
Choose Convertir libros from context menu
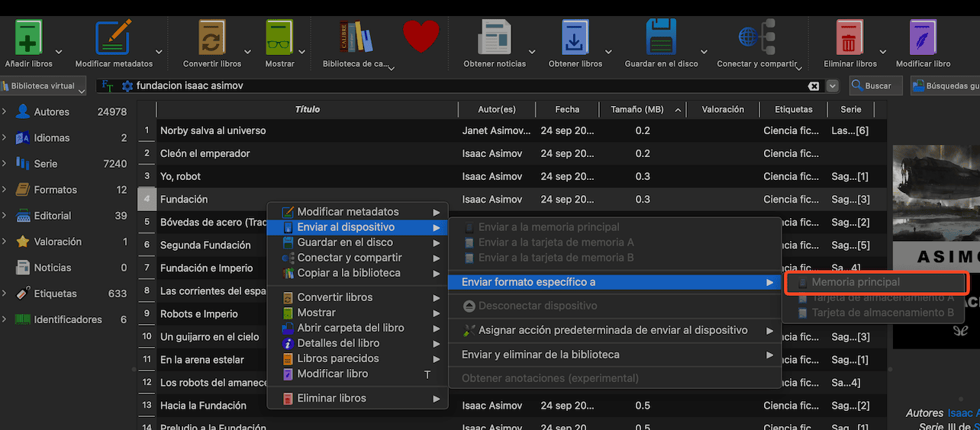coord(334,297)
